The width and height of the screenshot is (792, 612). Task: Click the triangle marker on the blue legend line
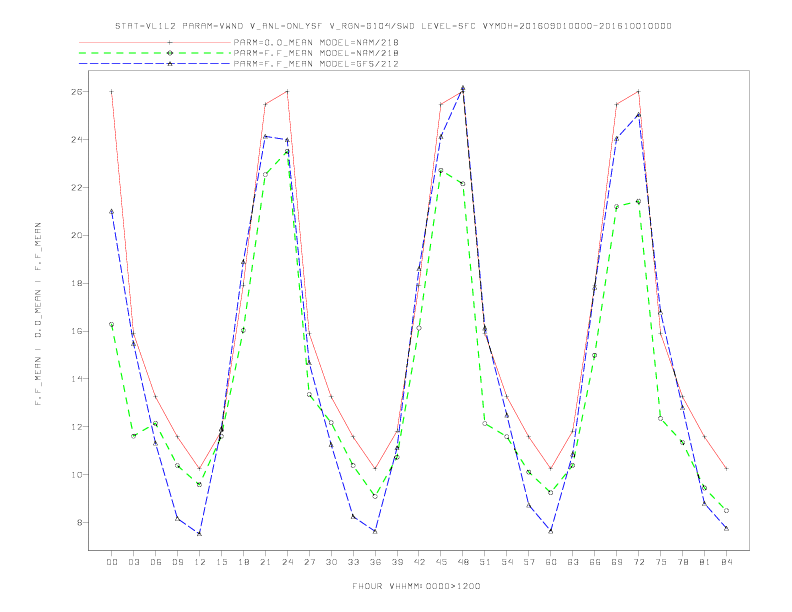170,64
